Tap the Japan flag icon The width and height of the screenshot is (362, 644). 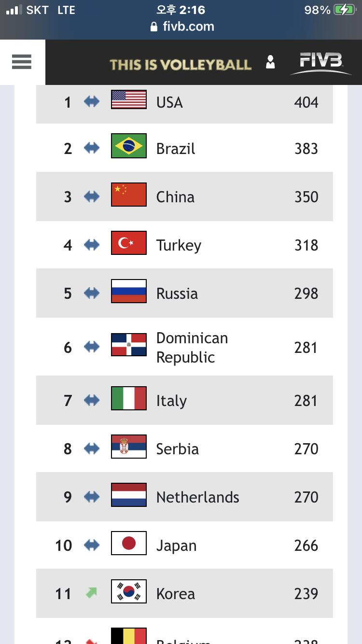tap(129, 543)
